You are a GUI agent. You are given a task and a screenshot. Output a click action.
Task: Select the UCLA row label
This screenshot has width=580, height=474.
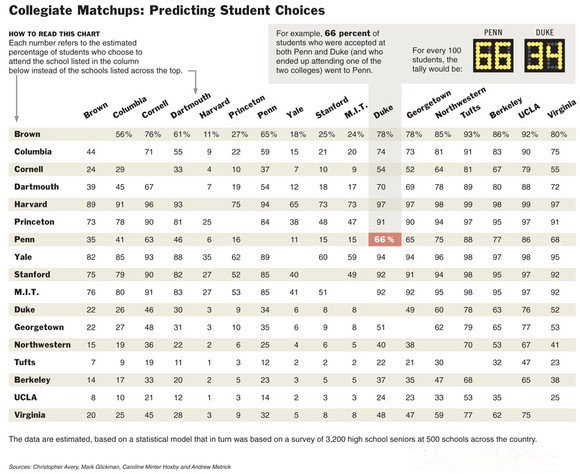[26, 397]
